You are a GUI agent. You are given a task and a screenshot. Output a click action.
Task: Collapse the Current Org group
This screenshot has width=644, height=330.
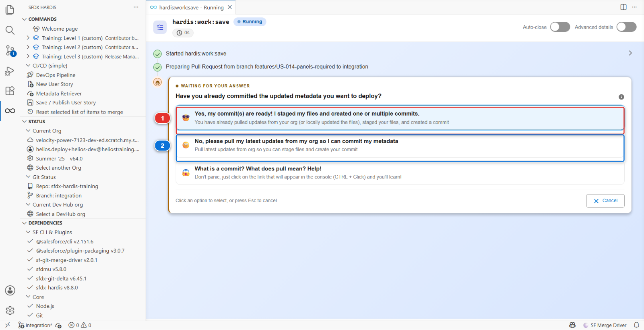coord(28,131)
